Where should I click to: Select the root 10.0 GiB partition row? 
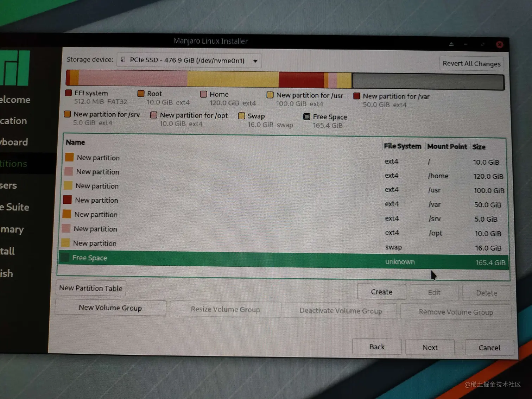[284, 160]
